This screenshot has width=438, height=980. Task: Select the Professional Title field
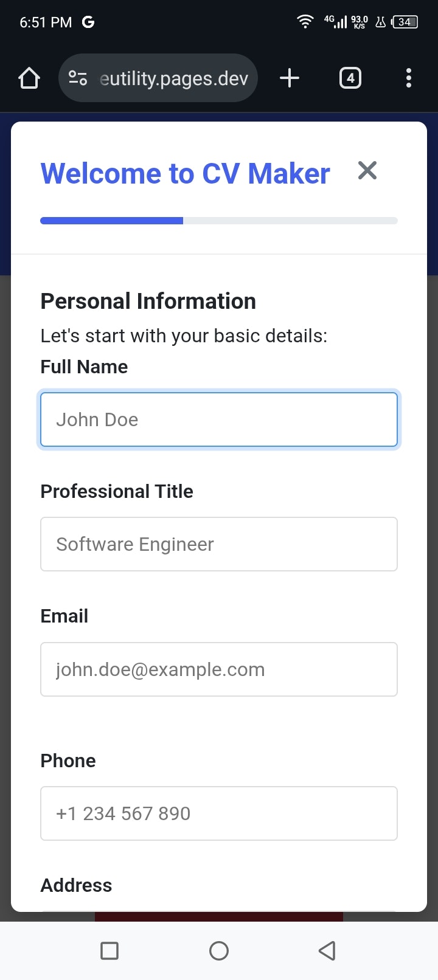click(219, 544)
